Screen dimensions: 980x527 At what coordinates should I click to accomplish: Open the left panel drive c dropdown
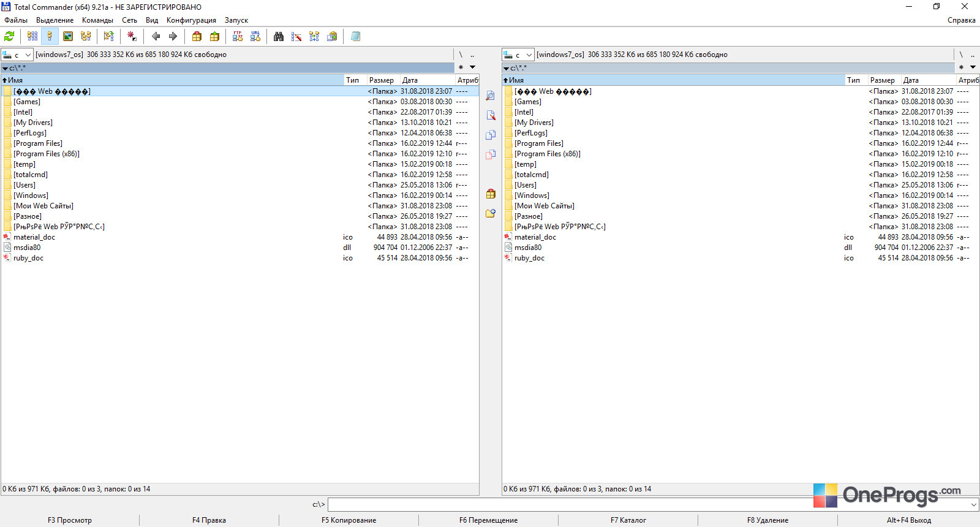tap(17, 55)
